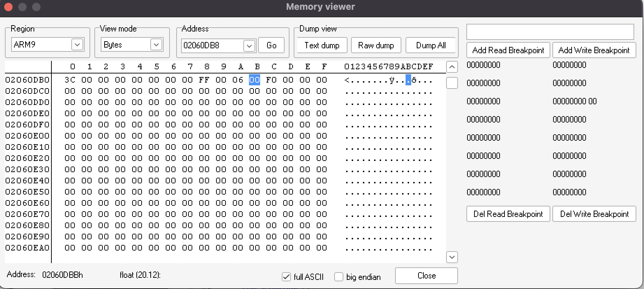The height and width of the screenshot is (289, 644).
Task: Click the red close window button
Action: [8, 7]
